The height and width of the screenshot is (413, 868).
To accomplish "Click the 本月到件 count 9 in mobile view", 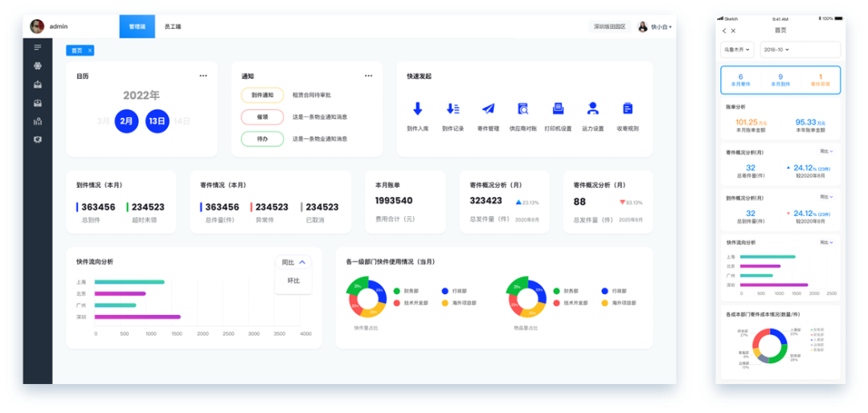I will pyautogui.click(x=780, y=80).
